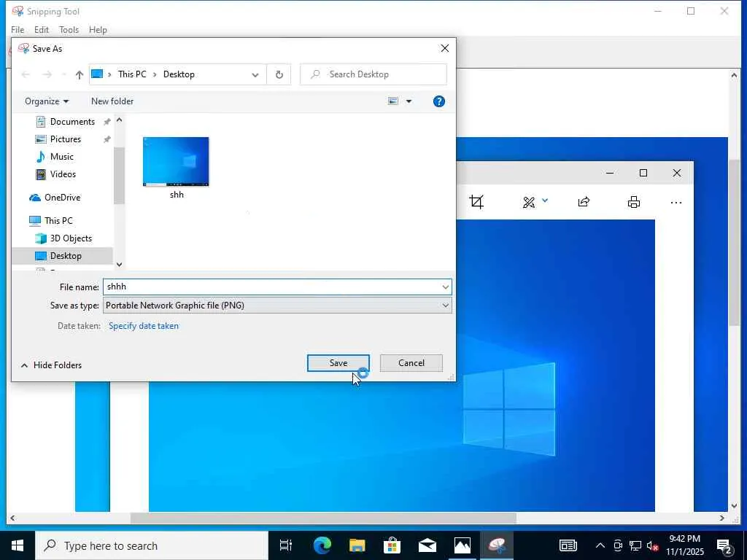Collapse folders with Hide Folders
Viewport: 747px width, 560px height.
click(52, 365)
